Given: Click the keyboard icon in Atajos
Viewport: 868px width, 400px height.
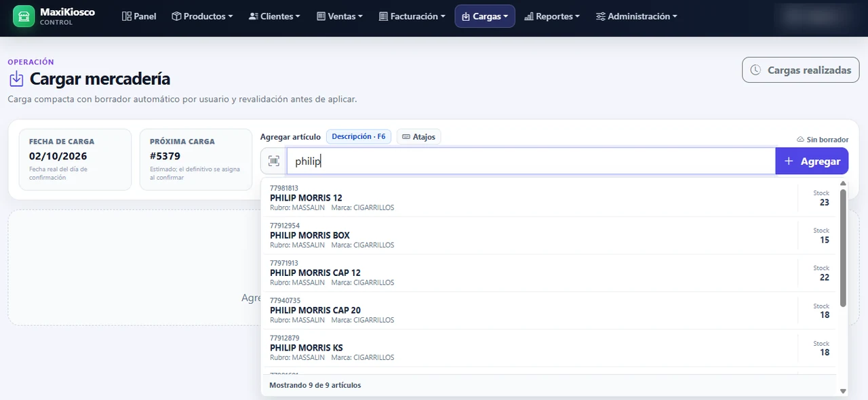Looking at the screenshot, I should (406, 137).
